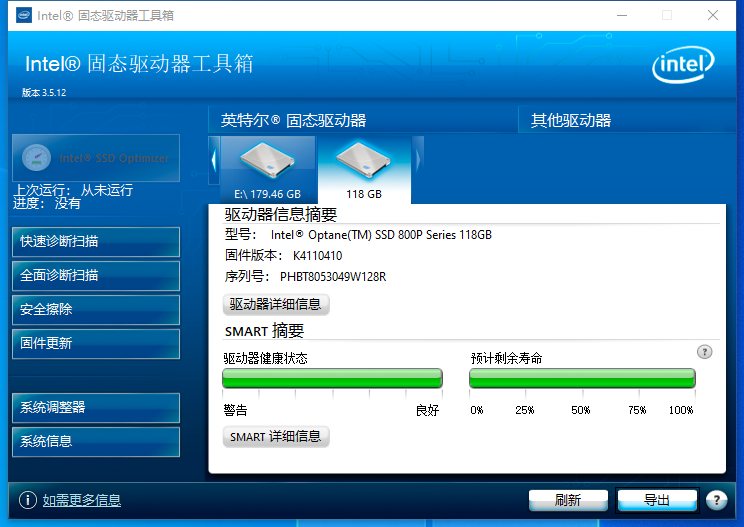744x527 pixels.
Task: Close the Intel toolbox window
Action: coord(713,15)
